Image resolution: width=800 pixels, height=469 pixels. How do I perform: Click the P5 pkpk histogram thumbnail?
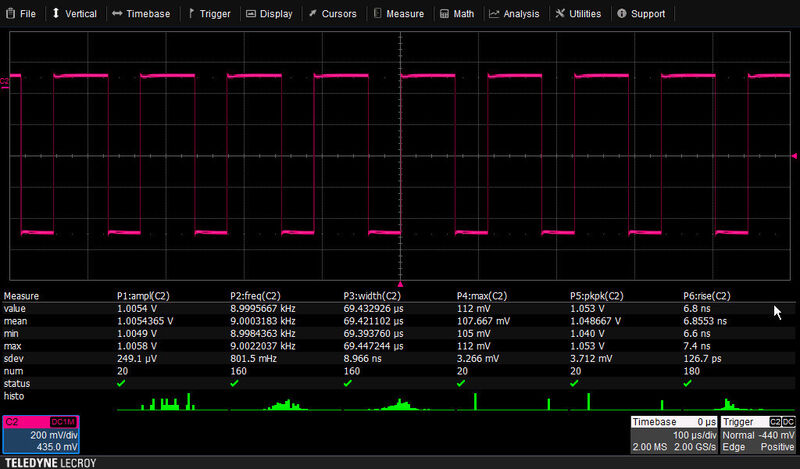[626, 402]
